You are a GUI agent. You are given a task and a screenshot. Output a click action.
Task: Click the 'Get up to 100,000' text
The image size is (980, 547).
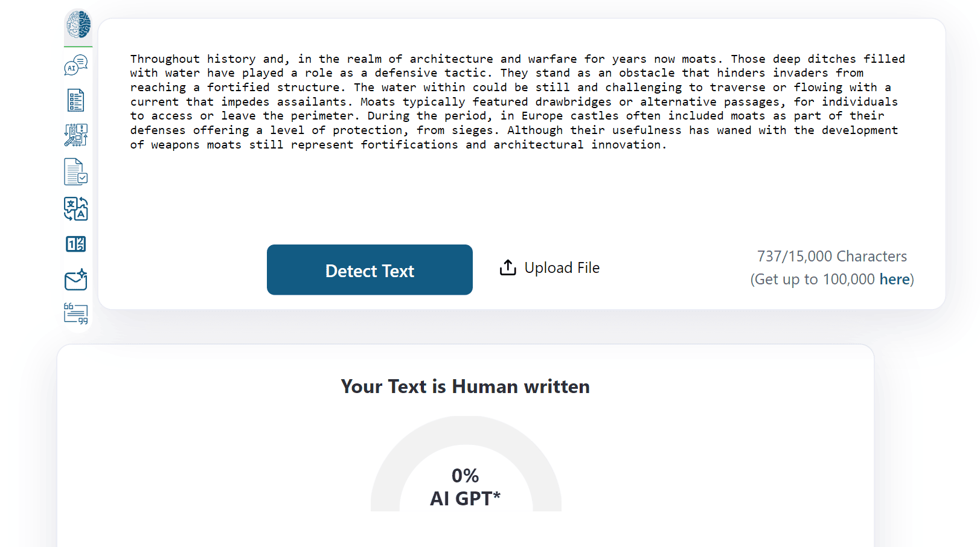pyautogui.click(x=815, y=279)
